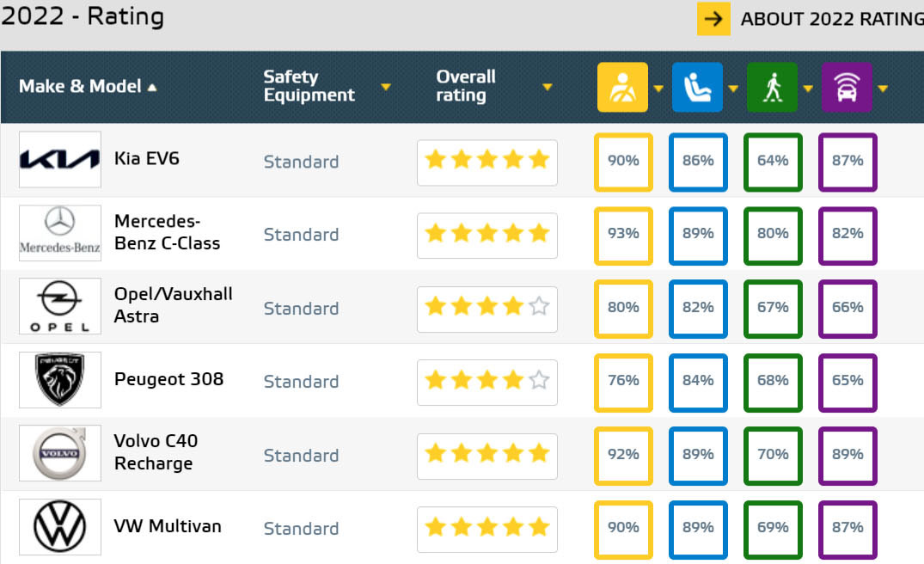Viewport: 924px width, 564px height.
Task: Click the blue Child Occupant icon
Action: [697, 87]
